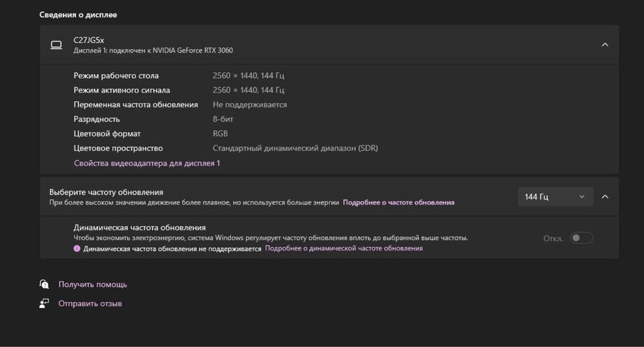Click Не поддерживается value text
Screen dimensions: 644x347
[x=250, y=105]
